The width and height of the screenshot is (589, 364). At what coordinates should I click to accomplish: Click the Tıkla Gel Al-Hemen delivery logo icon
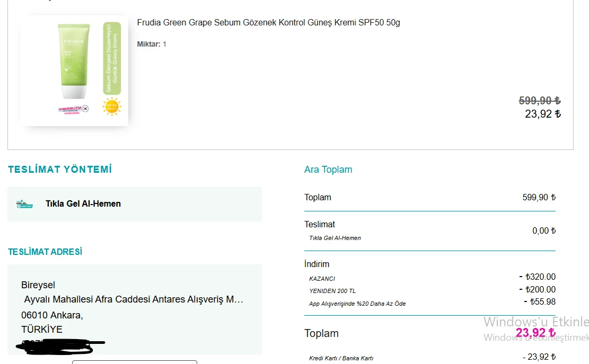[x=24, y=204]
